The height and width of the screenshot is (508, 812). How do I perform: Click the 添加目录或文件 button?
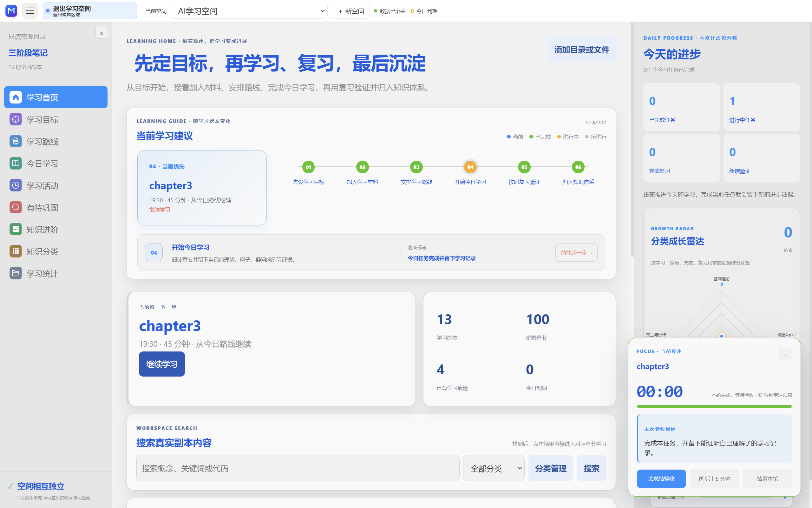581,50
